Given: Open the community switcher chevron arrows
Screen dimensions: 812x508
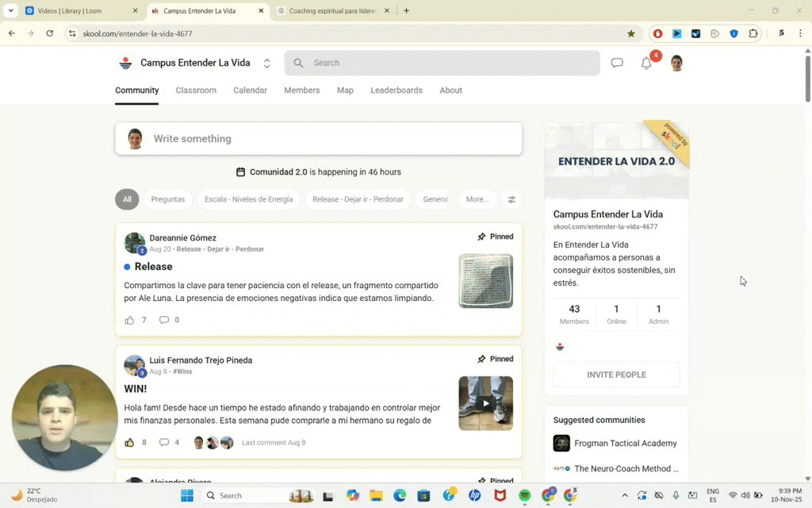Looking at the screenshot, I should pos(267,63).
